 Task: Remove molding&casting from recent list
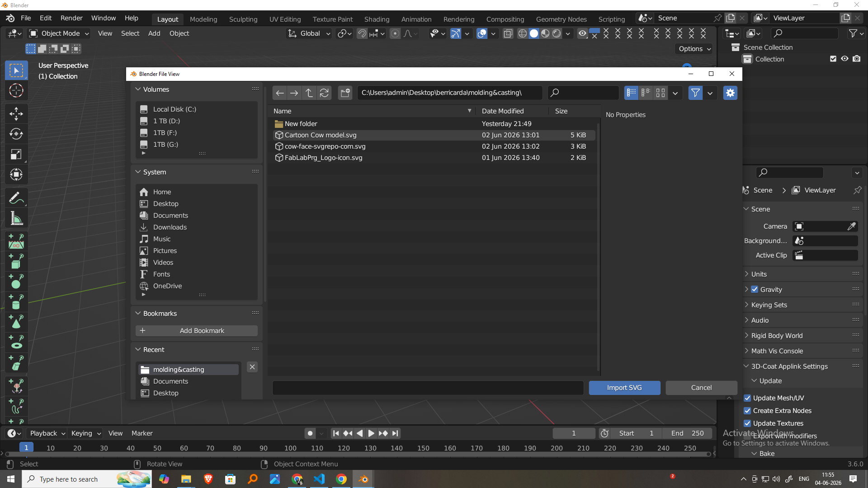point(252,367)
